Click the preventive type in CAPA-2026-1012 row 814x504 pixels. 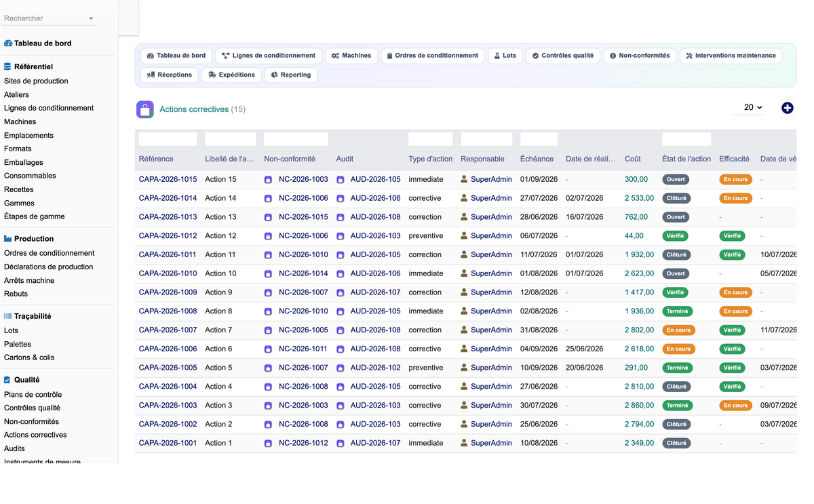coord(426,236)
